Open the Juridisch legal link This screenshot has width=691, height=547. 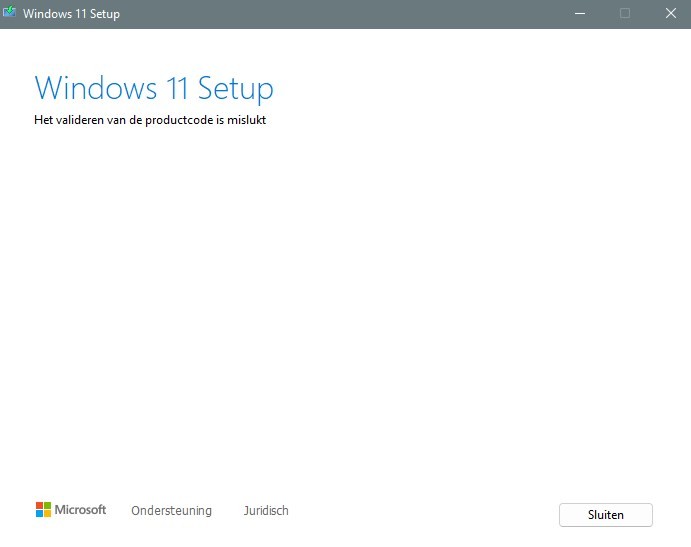point(266,510)
